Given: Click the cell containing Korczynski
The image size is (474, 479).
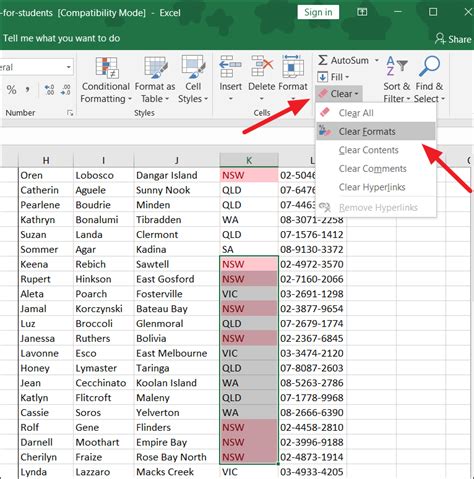Looking at the screenshot, I should [x=104, y=309].
